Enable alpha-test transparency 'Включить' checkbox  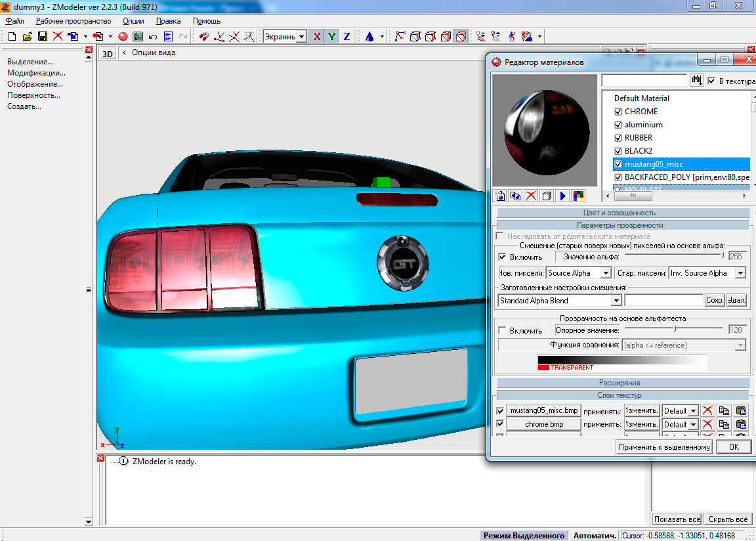click(x=502, y=331)
